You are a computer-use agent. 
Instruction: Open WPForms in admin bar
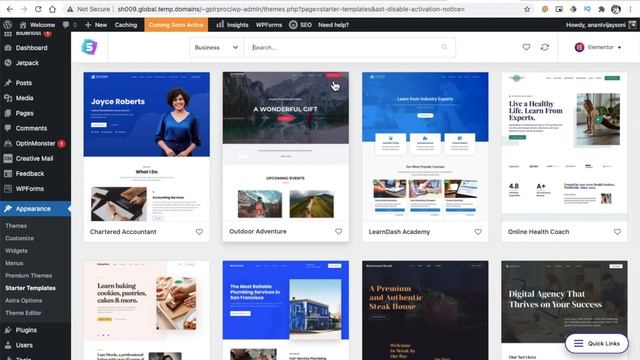(x=269, y=25)
